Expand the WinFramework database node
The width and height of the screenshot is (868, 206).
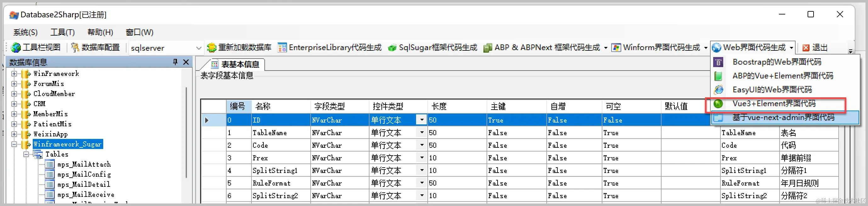(14, 73)
